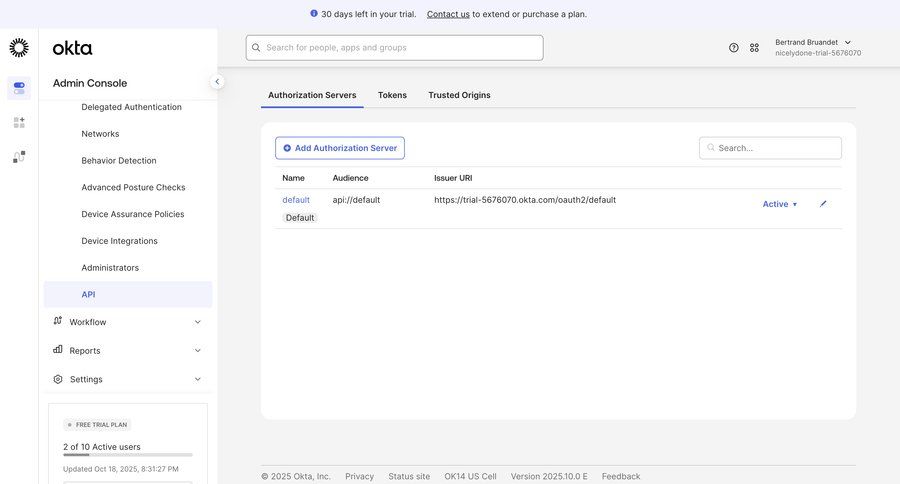Open the Active status dropdown
This screenshot has width=900, height=484.
(x=779, y=204)
